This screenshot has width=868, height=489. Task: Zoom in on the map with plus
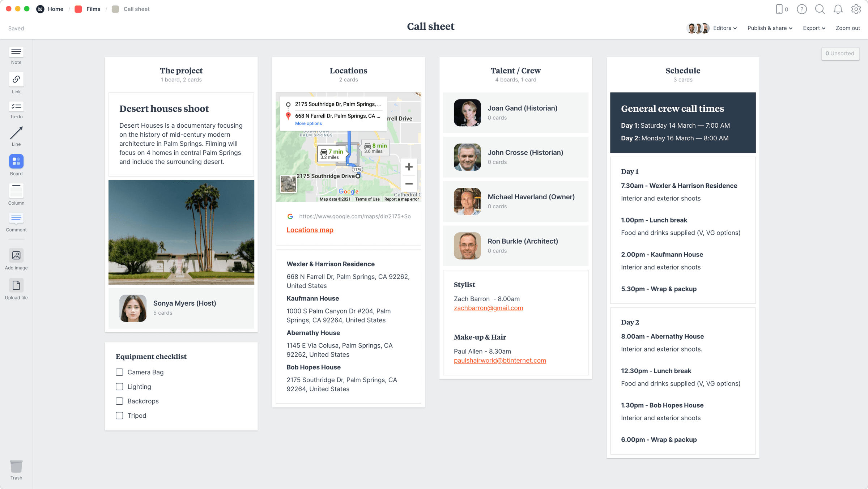(x=409, y=167)
